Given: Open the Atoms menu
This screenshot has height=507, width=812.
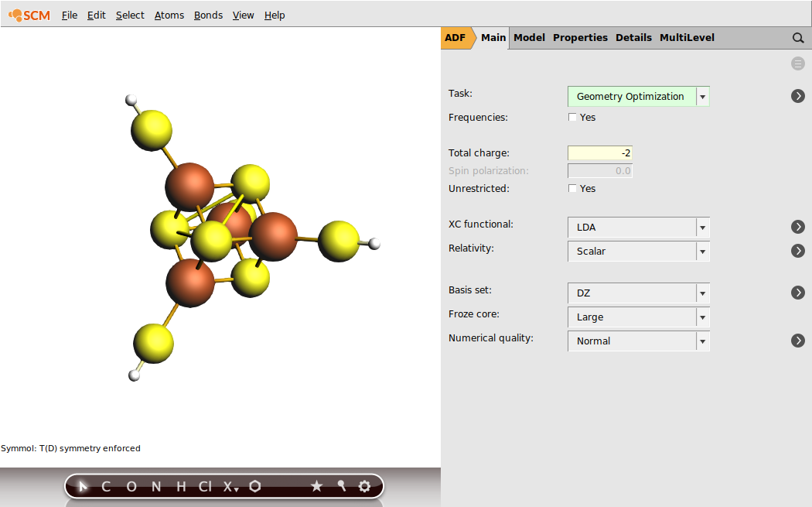Looking at the screenshot, I should click(x=169, y=15).
